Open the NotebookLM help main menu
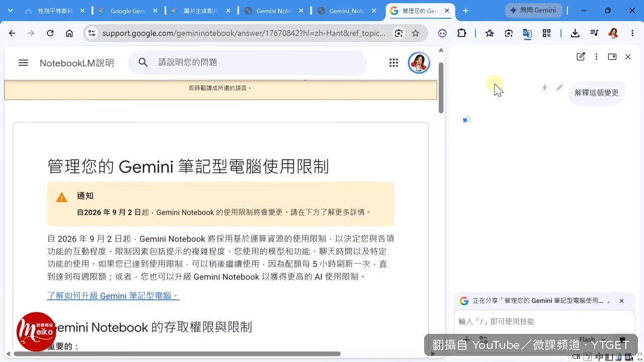Viewport: 644px width, 362px height. click(23, 63)
